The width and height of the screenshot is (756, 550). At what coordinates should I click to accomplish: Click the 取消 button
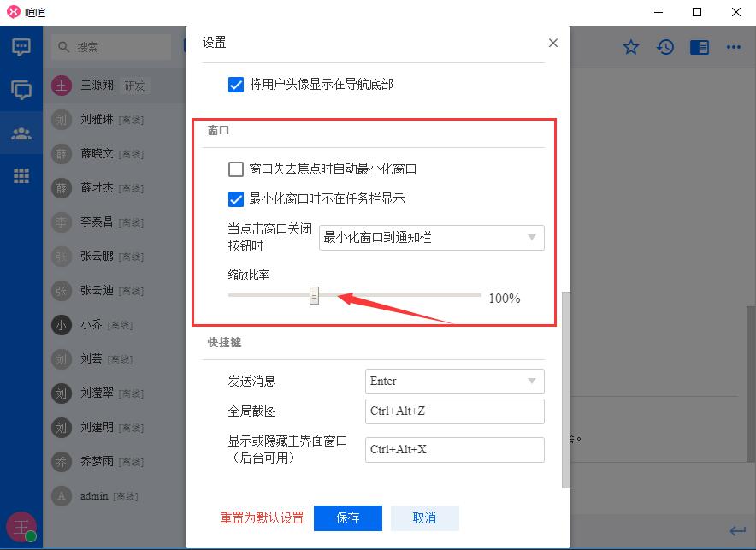tap(424, 518)
